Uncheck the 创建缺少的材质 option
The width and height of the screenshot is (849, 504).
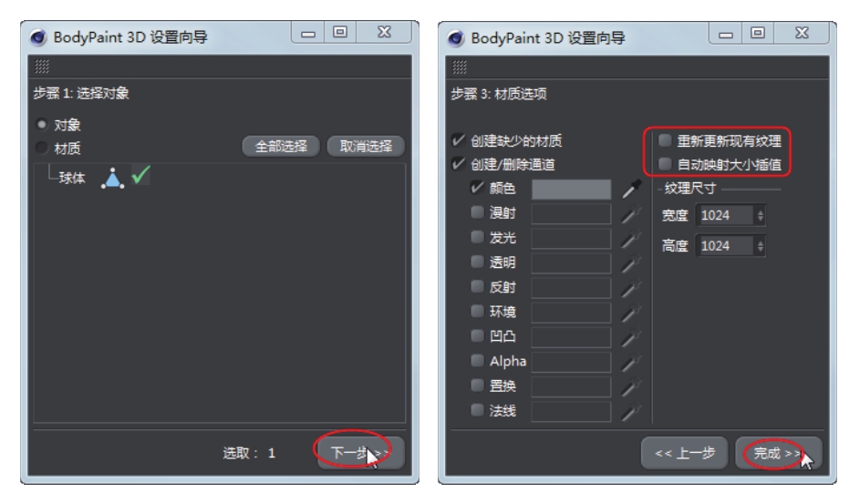(458, 140)
